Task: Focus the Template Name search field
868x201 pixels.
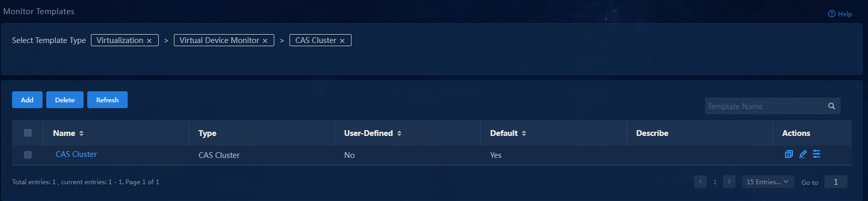Action: 765,106
